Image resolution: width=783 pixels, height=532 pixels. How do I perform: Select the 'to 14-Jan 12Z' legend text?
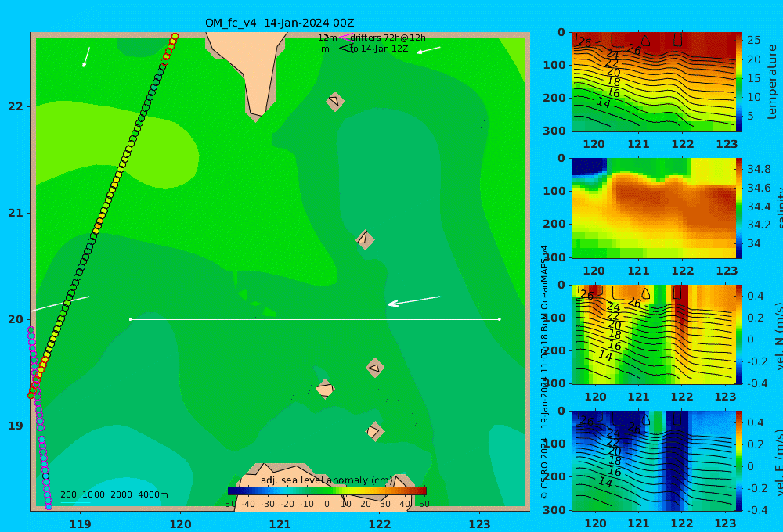pos(379,49)
